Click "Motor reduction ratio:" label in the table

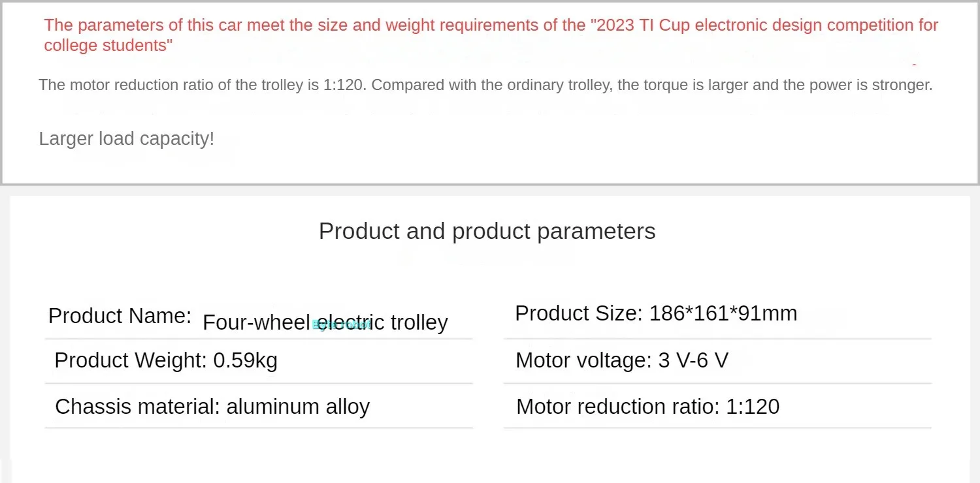click(x=617, y=407)
